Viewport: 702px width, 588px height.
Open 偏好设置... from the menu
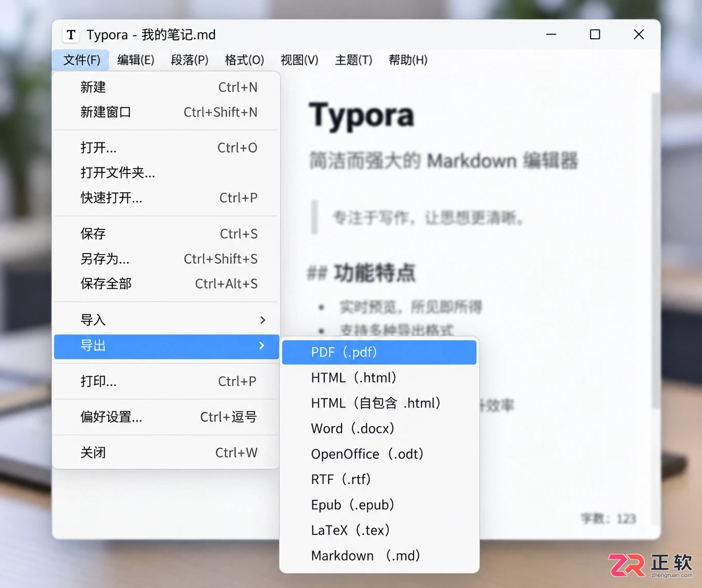click(x=167, y=417)
